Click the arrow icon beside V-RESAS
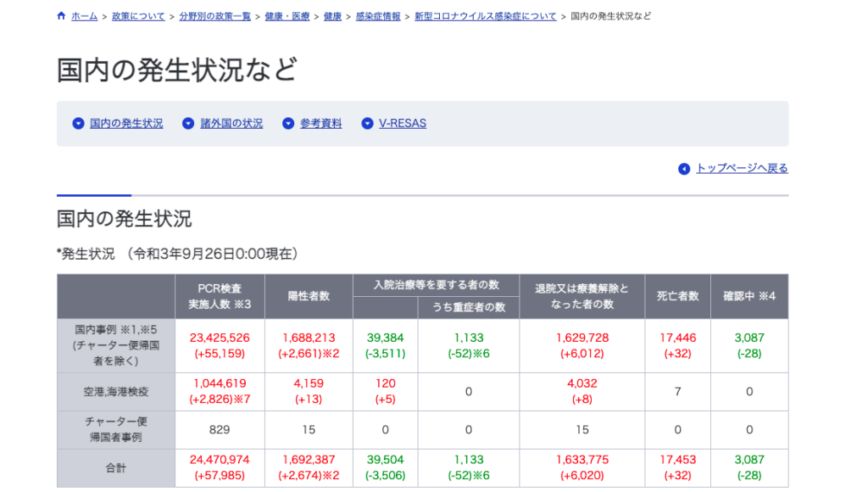The width and height of the screenshot is (868, 492). point(367,124)
